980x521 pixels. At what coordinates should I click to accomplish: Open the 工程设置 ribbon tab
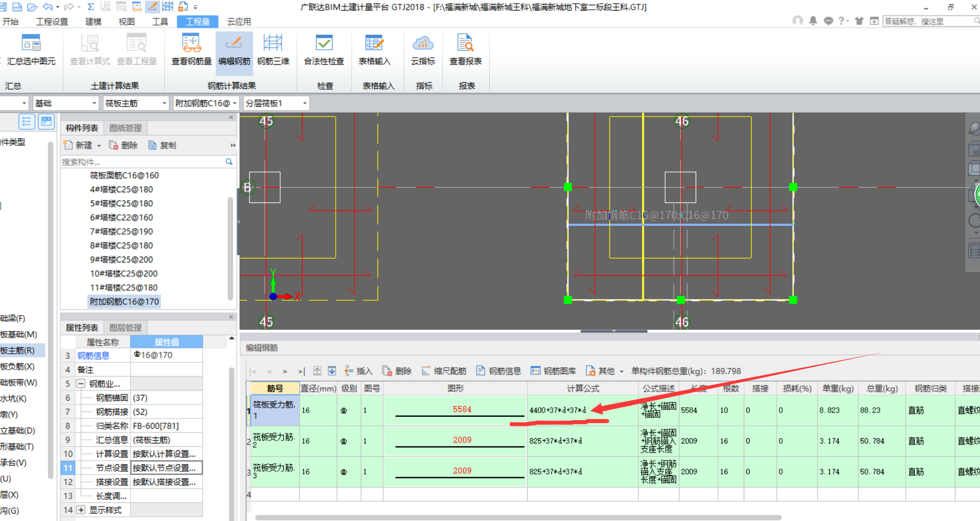point(52,21)
